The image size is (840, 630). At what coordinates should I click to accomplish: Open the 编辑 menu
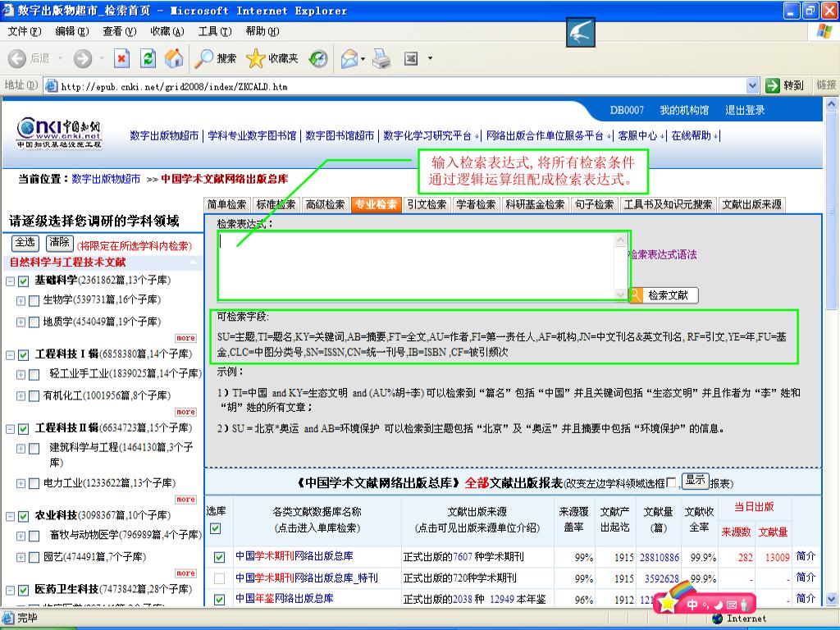tap(72, 31)
